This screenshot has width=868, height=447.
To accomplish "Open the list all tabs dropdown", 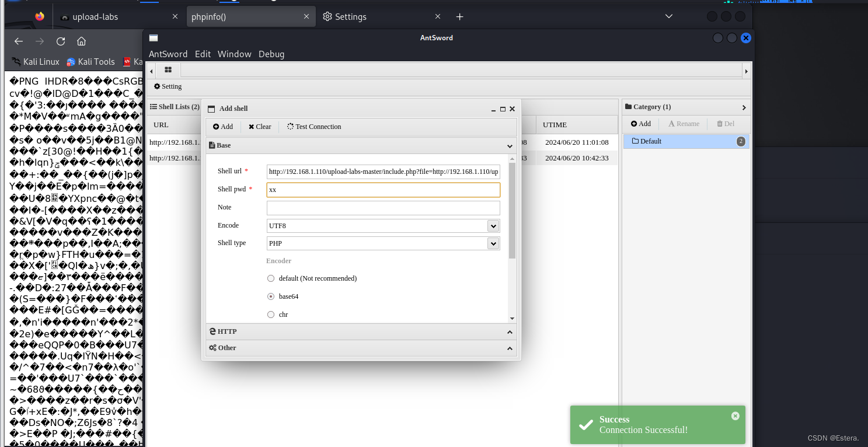I will [x=669, y=16].
